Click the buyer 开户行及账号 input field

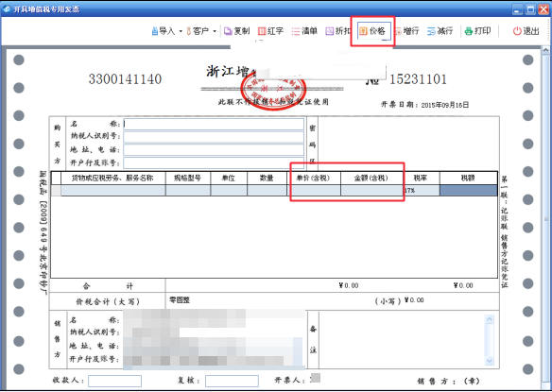(x=214, y=162)
